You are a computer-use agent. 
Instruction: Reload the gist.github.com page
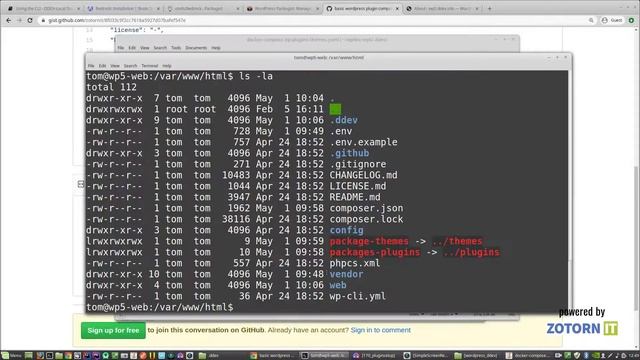[x=30, y=20]
